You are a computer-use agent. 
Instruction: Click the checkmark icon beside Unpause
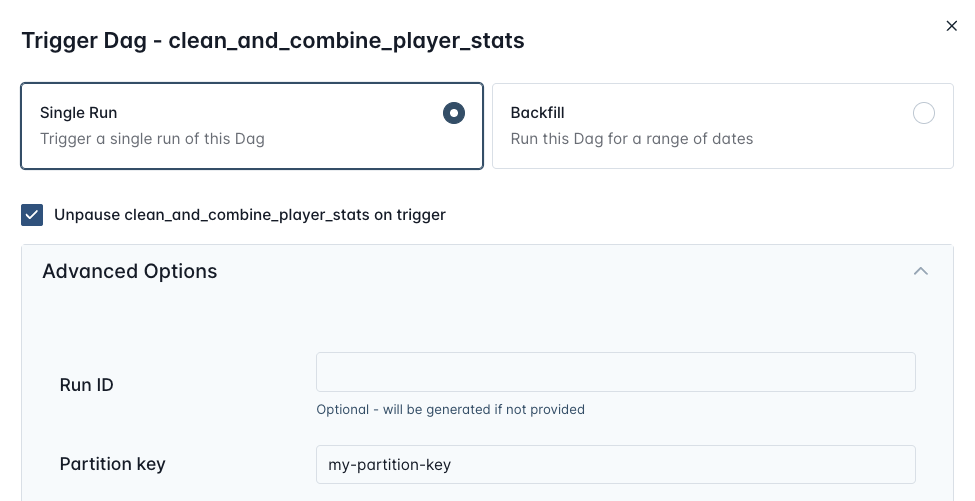(33, 215)
